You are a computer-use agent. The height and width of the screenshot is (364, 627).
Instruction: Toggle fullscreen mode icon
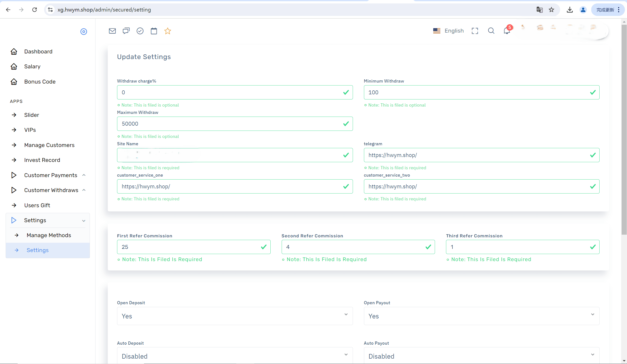point(475,31)
